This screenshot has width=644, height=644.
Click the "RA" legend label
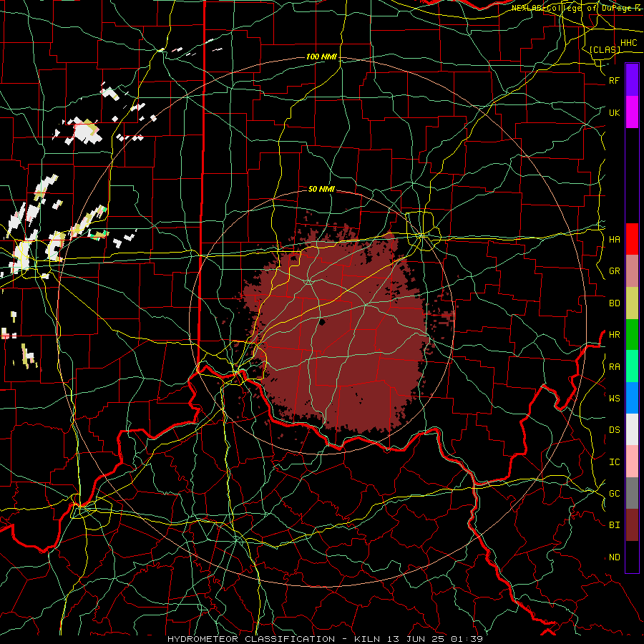(614, 366)
